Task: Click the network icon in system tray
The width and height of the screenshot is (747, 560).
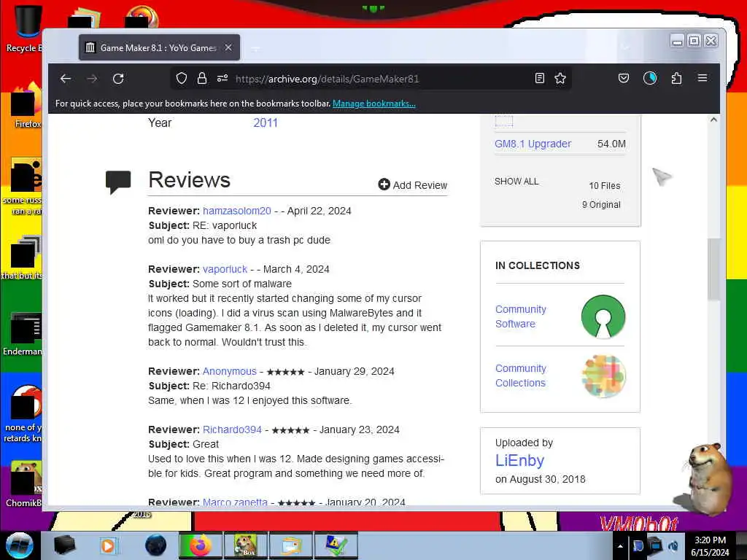Action: click(656, 545)
